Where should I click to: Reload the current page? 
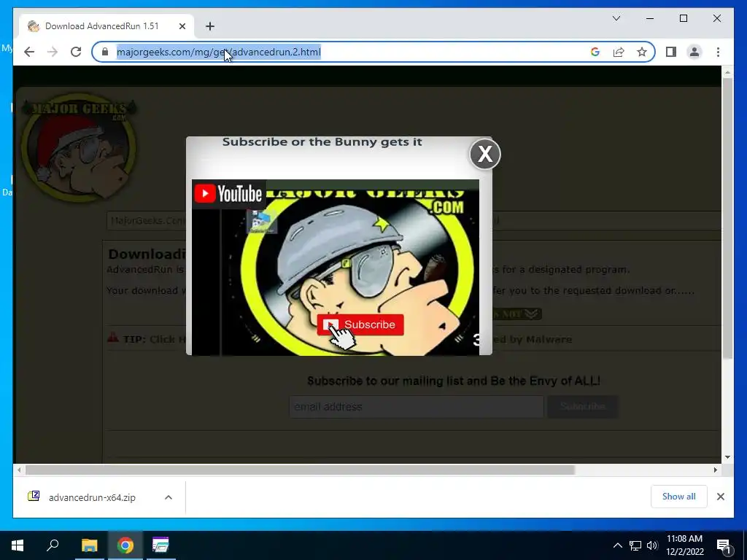pyautogui.click(x=76, y=52)
